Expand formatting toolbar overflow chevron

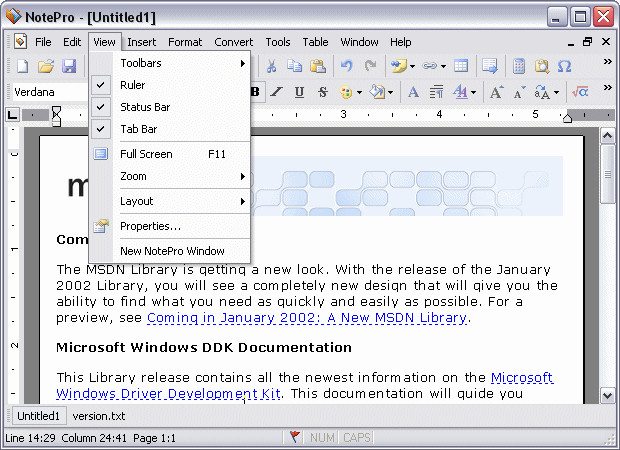click(607, 87)
